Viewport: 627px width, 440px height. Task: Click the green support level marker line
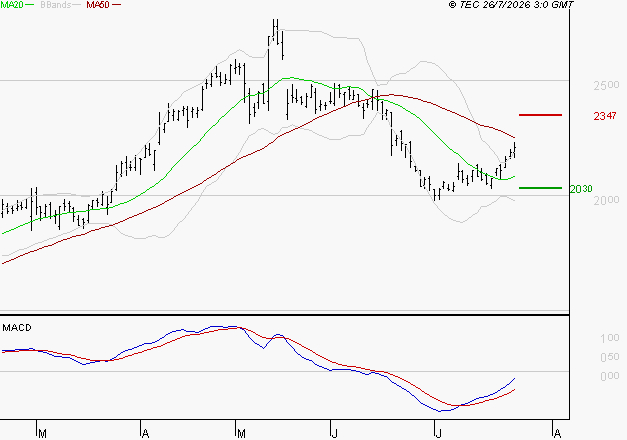tap(540, 188)
